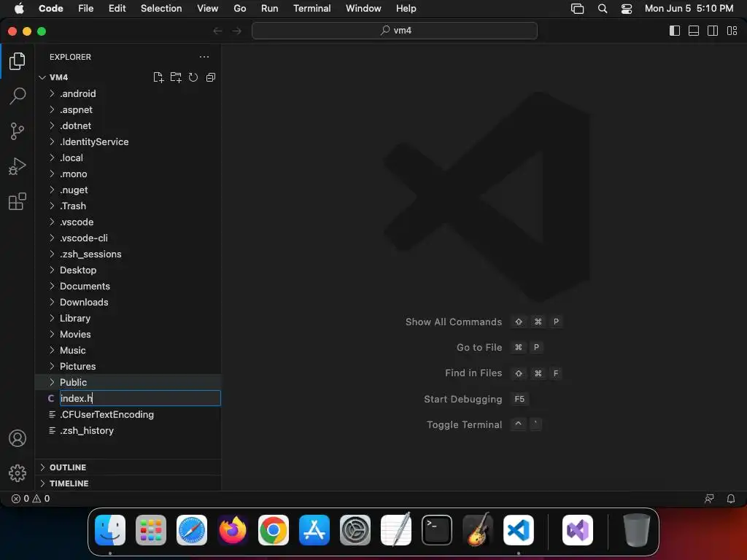Image resolution: width=747 pixels, height=560 pixels.
Task: Open the Terminal menu
Action: [312, 9]
